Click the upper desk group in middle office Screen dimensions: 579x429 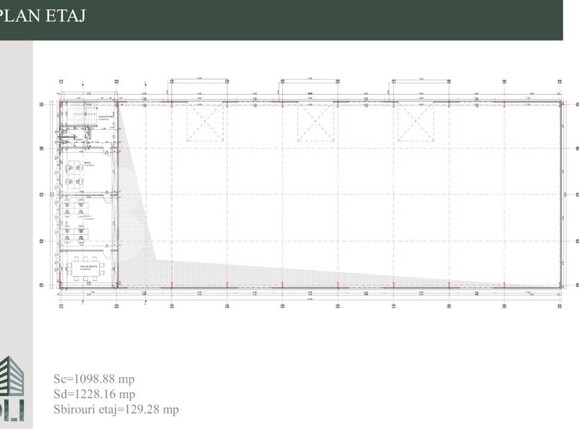(x=76, y=208)
